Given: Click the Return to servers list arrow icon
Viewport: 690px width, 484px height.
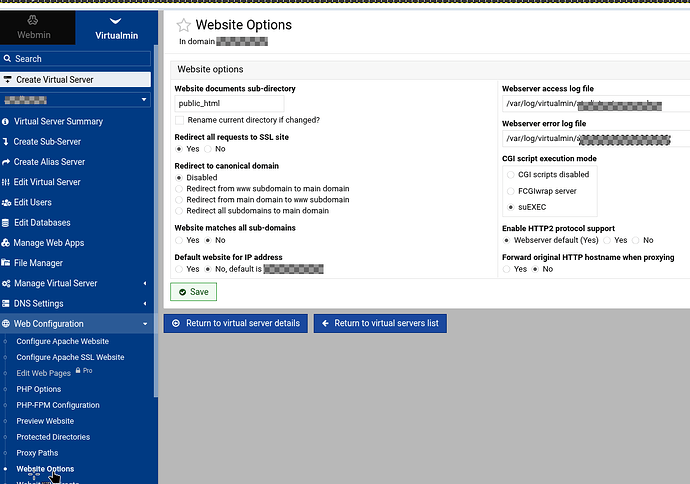Looking at the screenshot, I should point(325,323).
